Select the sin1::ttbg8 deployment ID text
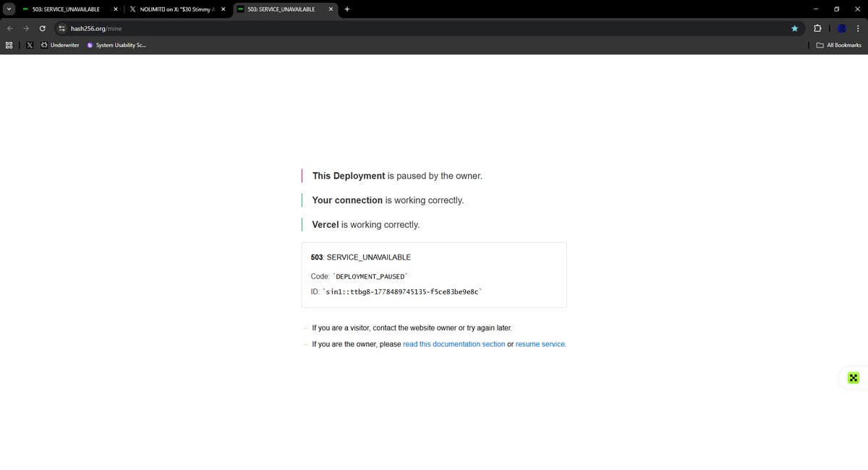868x470 pixels. [x=402, y=291]
